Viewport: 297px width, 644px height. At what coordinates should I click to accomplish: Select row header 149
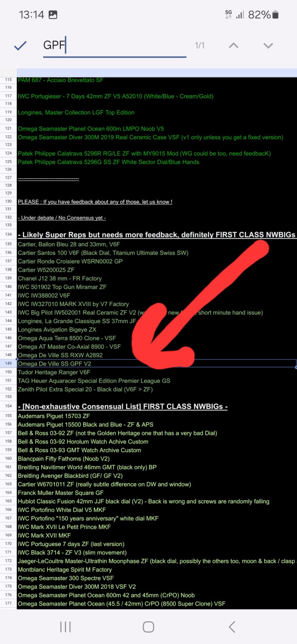click(8, 364)
